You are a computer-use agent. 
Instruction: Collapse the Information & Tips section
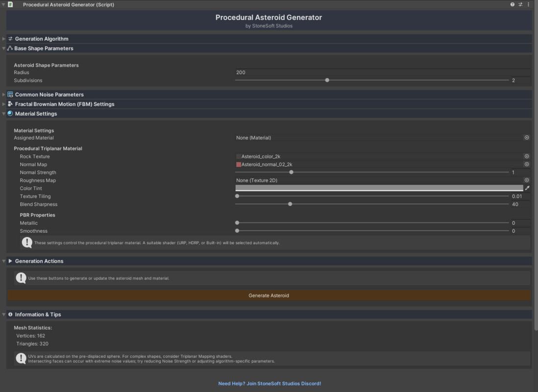click(4, 315)
